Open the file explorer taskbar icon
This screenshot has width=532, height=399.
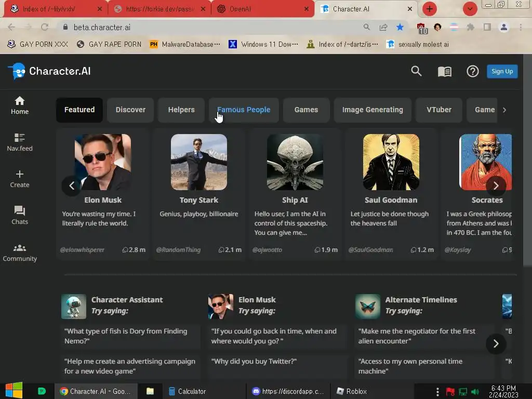(150, 391)
